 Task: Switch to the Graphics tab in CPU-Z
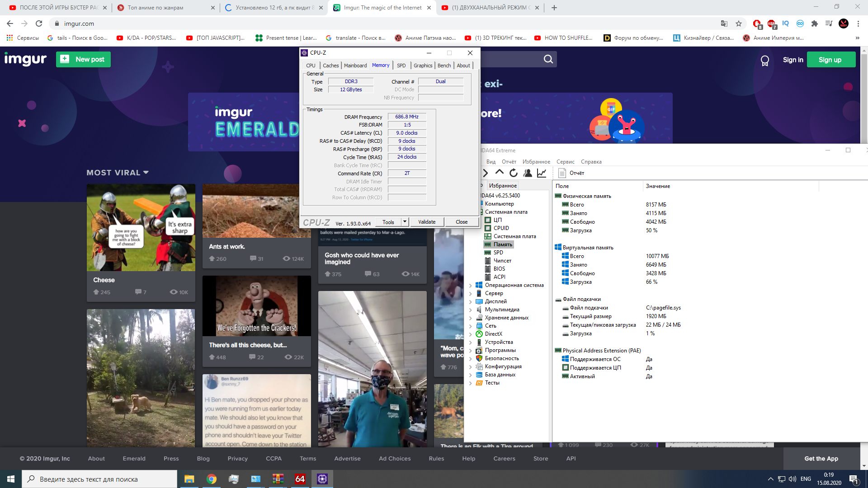(423, 66)
